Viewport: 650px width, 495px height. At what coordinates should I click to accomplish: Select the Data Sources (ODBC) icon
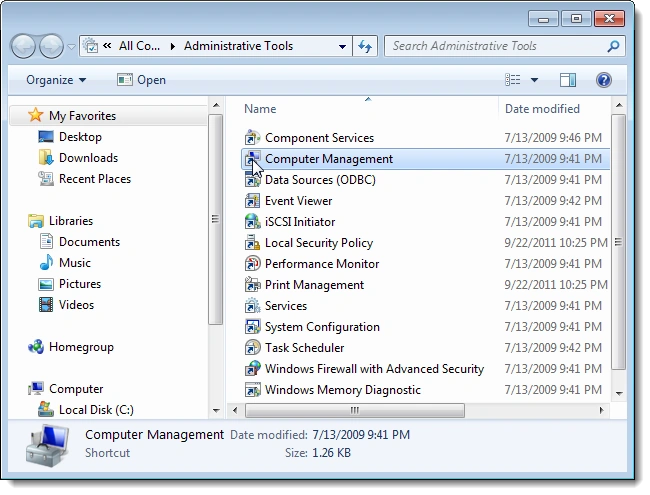pos(252,180)
